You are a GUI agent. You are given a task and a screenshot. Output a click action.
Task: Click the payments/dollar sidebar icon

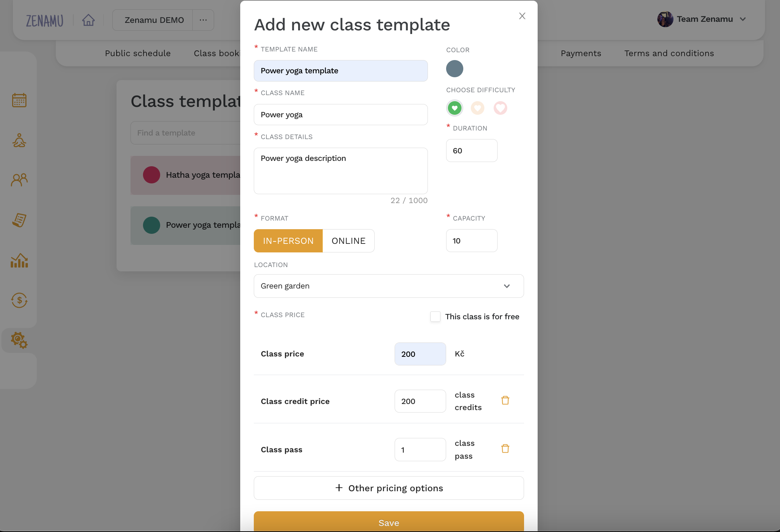click(x=20, y=300)
